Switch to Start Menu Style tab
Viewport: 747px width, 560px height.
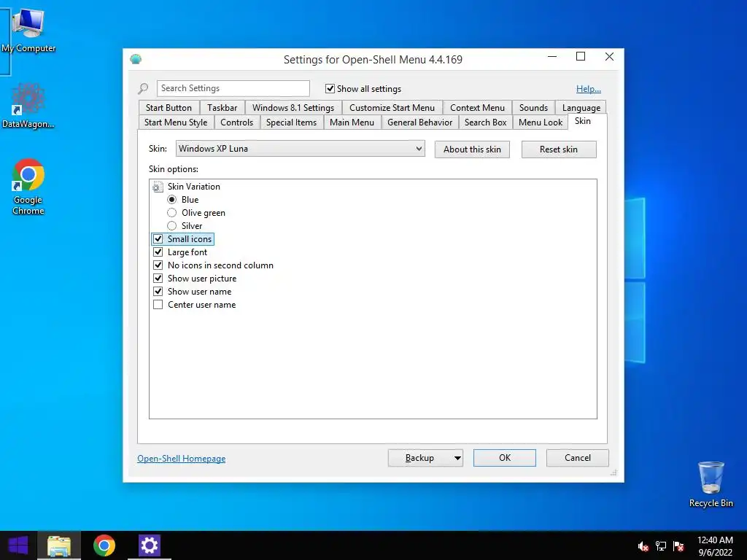[x=176, y=122]
